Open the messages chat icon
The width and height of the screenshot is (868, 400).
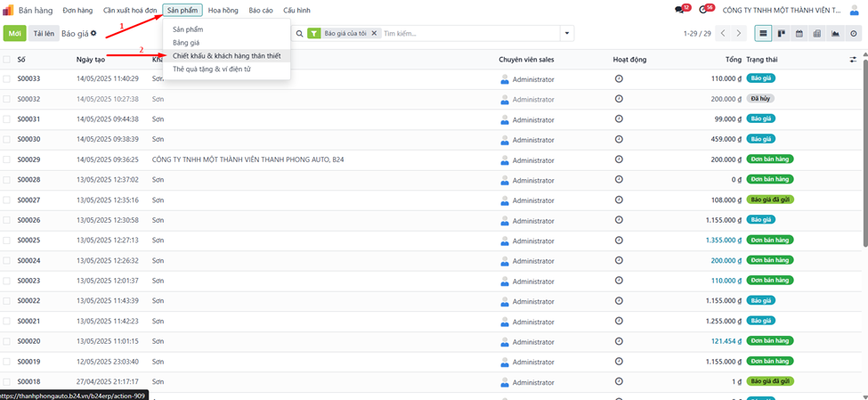click(x=680, y=10)
